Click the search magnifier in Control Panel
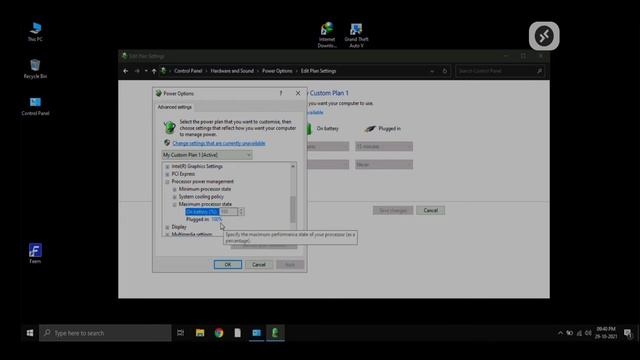640x360 pixels. tap(539, 71)
